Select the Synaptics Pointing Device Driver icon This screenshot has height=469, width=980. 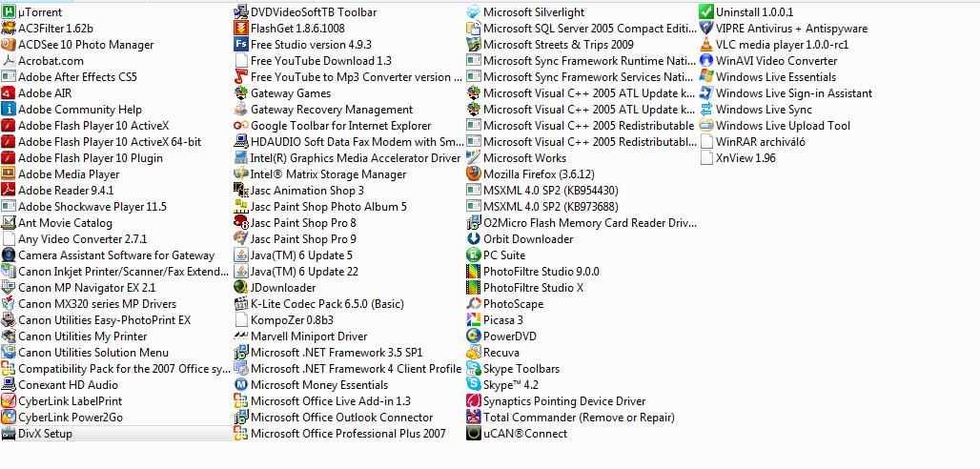click(473, 400)
